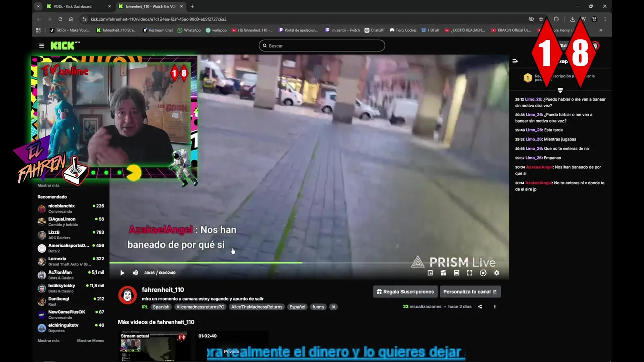Image resolution: width=644 pixels, height=362 pixels.
Task: Open recommended channel ElAguaLimon
Action: click(x=70, y=222)
